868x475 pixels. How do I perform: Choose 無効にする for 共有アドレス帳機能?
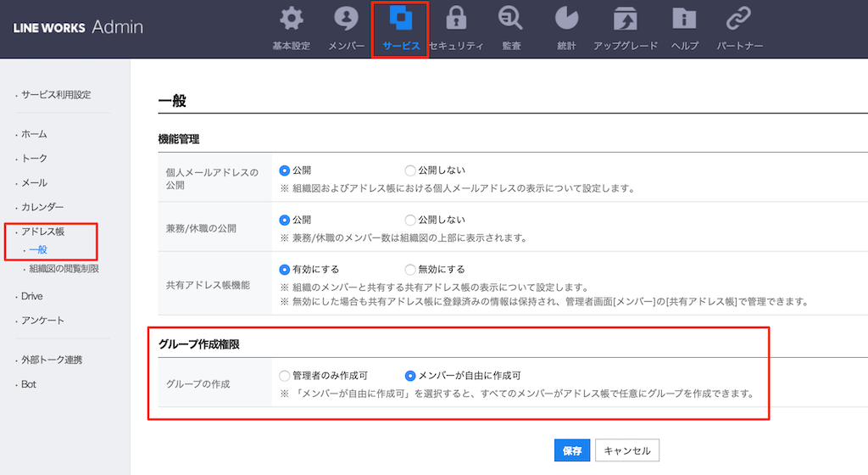tap(410, 270)
